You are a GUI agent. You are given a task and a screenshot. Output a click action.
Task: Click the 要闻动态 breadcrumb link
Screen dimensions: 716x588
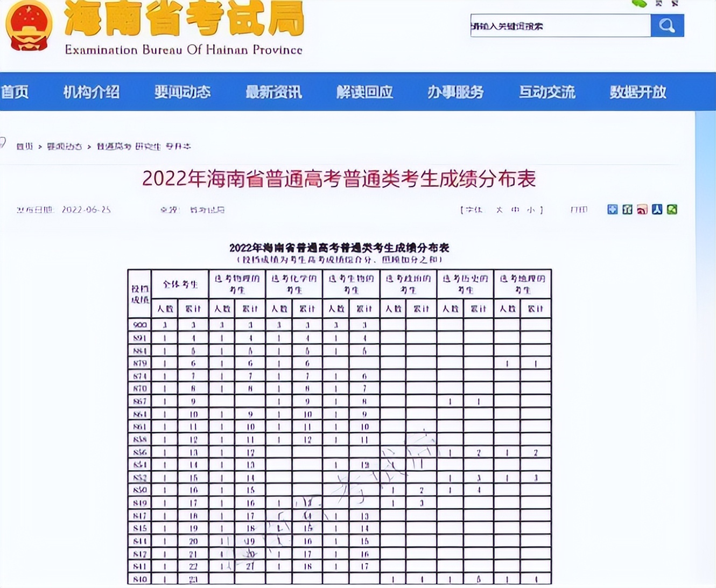point(65,146)
